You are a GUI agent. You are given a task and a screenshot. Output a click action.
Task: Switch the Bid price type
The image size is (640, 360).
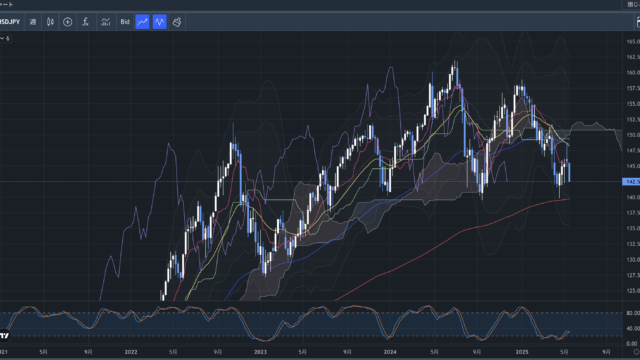click(125, 22)
